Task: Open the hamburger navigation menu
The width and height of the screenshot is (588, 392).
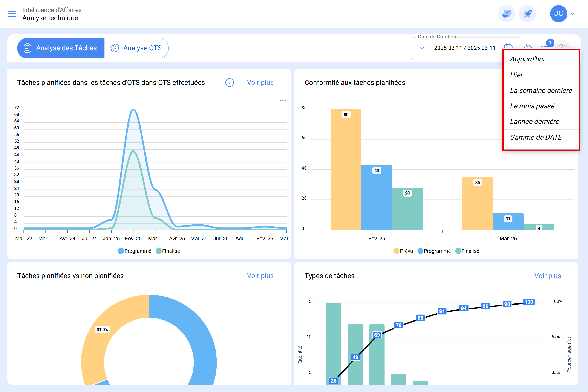Action: click(x=12, y=14)
